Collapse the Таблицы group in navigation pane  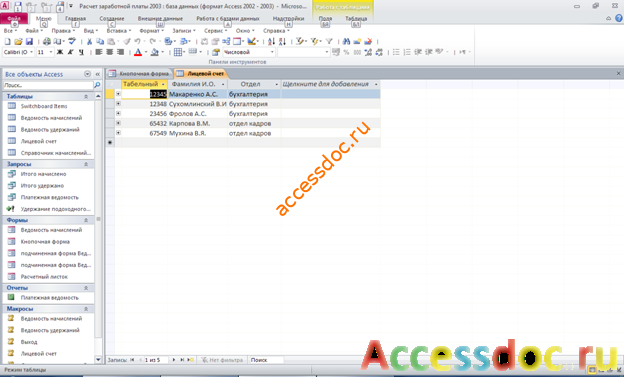tap(86, 96)
